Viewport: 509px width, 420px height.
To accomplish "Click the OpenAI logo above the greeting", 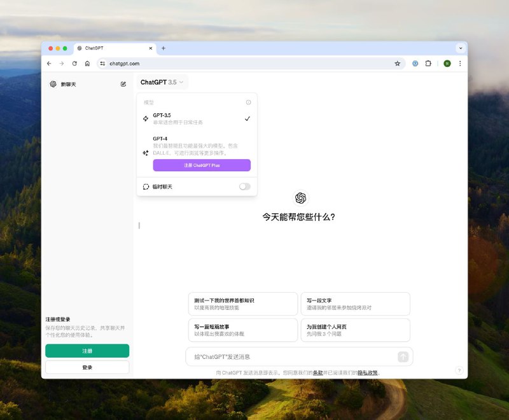I will point(300,198).
